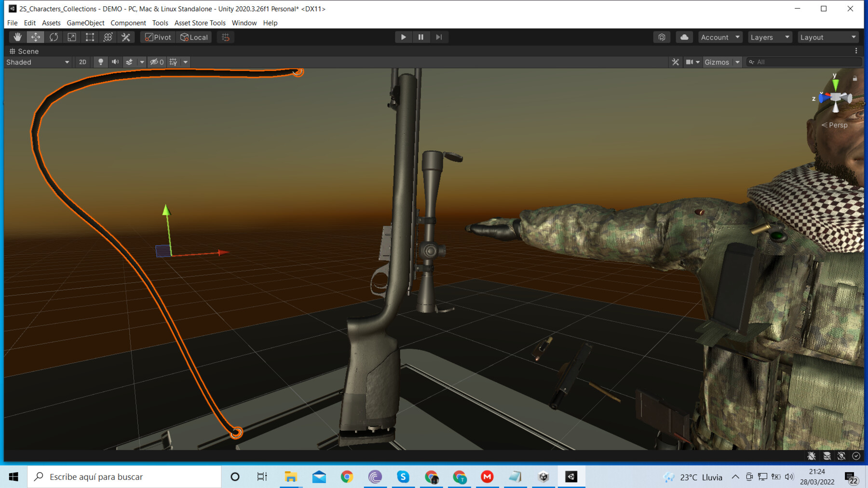868x488 pixels.
Task: Toggle hidden objects visibility count
Action: [x=157, y=62]
